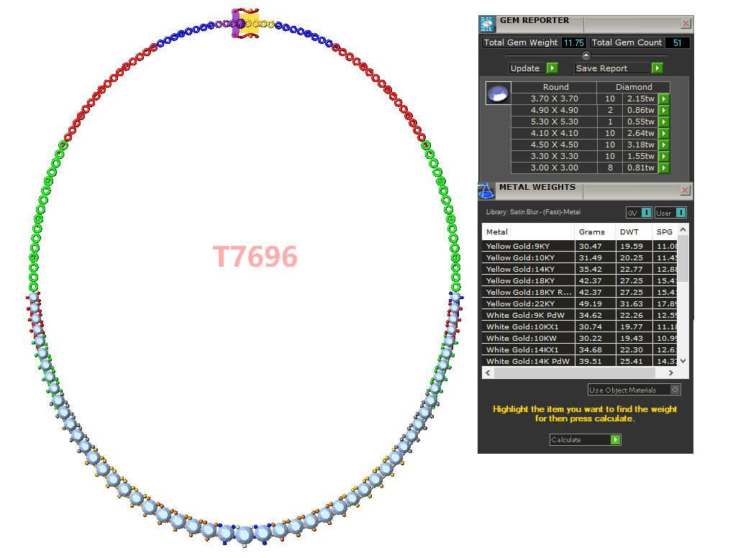Toggle the User switch
Viewport: 756px width, 558px height.
[680, 213]
